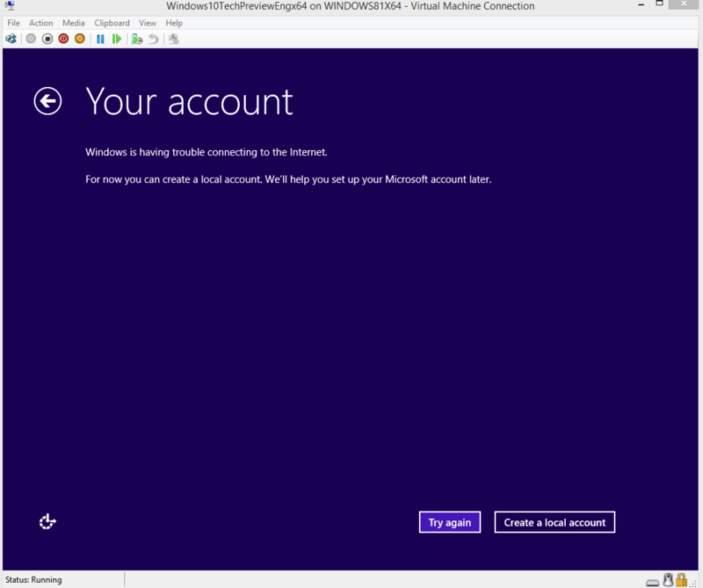The height and width of the screenshot is (588, 703).
Task: Click the greyed-out Start VM button
Action: point(31,39)
